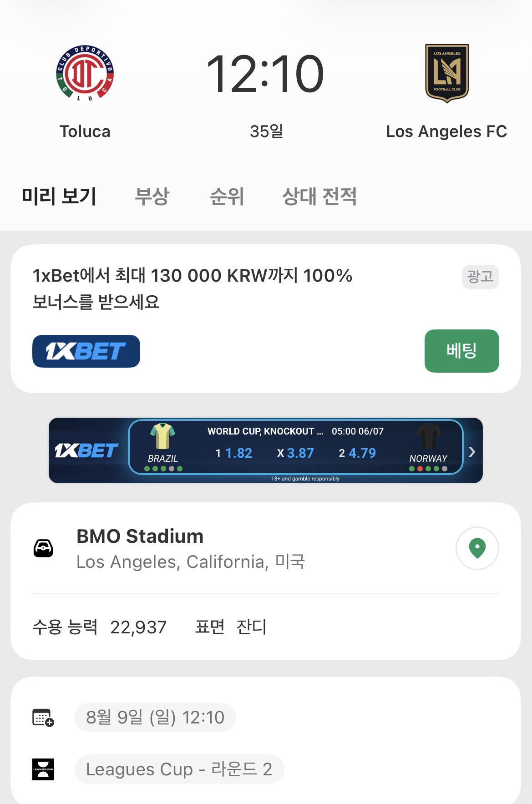Tap the Leagues Cup logo icon
Image resolution: width=532 pixels, height=804 pixels.
tap(43, 769)
